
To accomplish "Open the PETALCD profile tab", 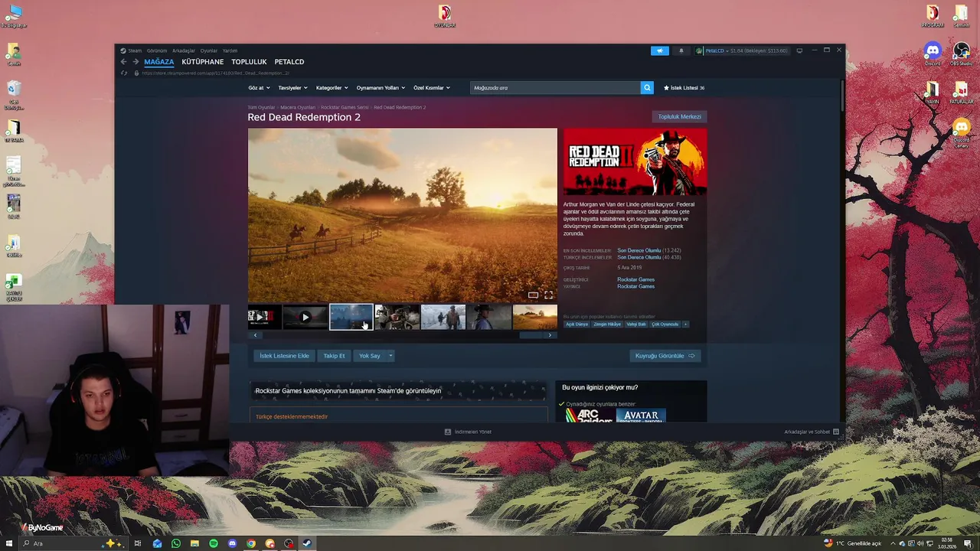I will pos(289,62).
